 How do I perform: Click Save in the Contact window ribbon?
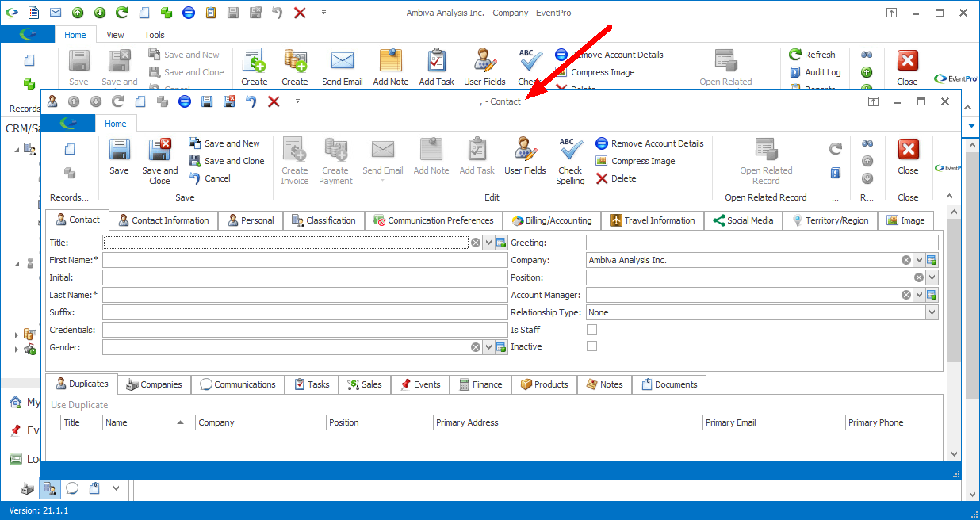pyautogui.click(x=119, y=156)
